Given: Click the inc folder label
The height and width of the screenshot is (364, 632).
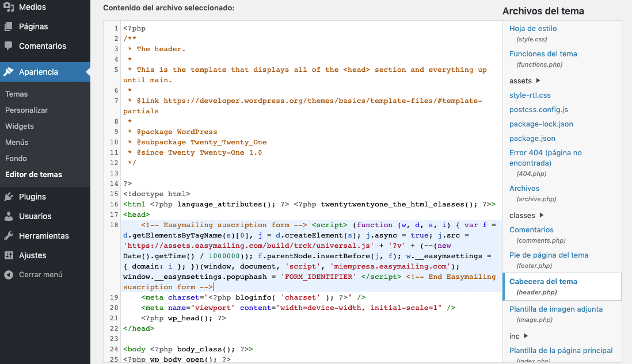Looking at the screenshot, I should (x=515, y=336).
